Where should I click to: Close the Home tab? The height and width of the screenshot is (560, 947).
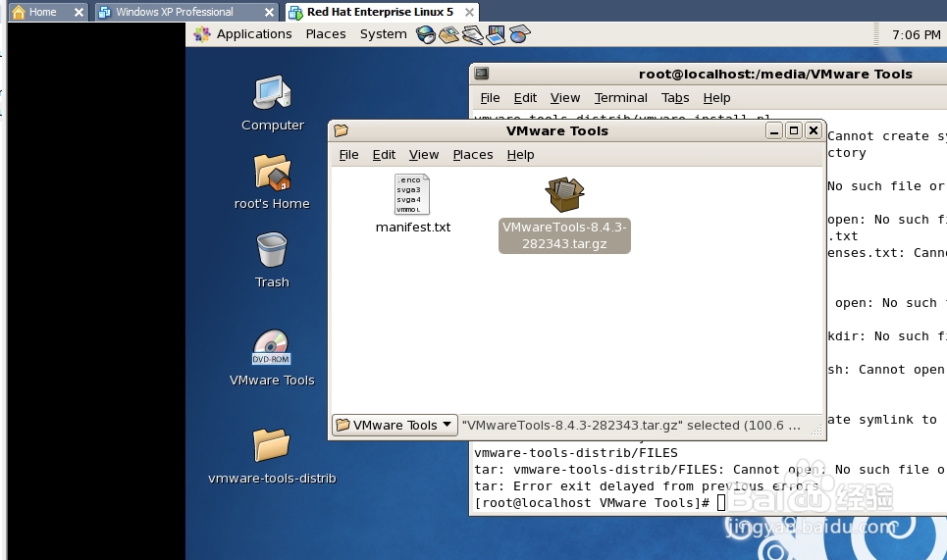tap(79, 12)
